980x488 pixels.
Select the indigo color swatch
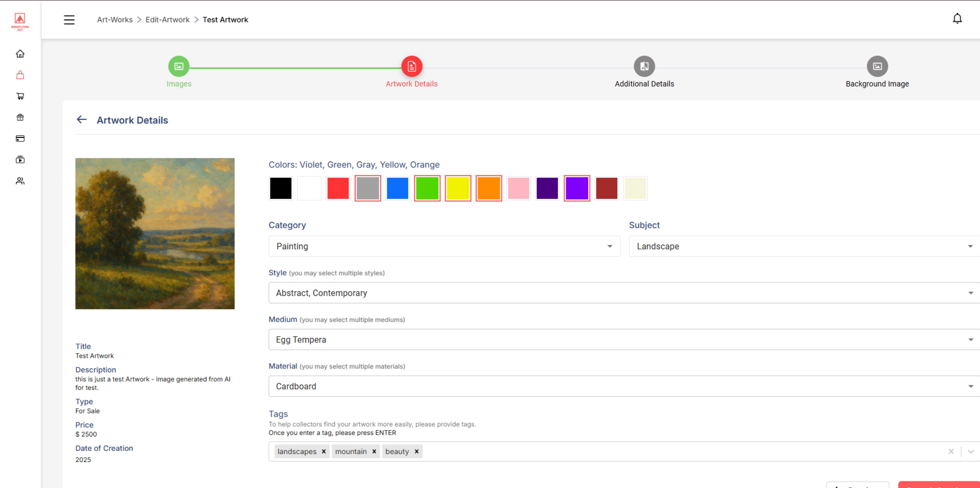[547, 188]
